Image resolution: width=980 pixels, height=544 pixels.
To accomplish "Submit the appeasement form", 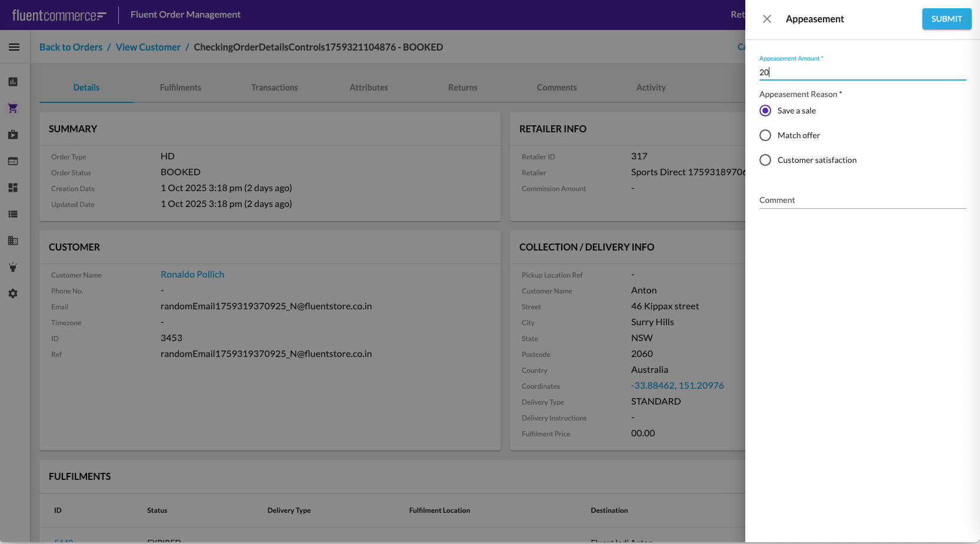I will 946,19.
